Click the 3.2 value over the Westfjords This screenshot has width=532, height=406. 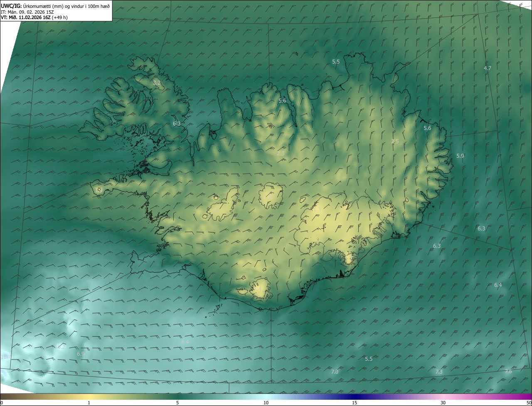pos(157,83)
